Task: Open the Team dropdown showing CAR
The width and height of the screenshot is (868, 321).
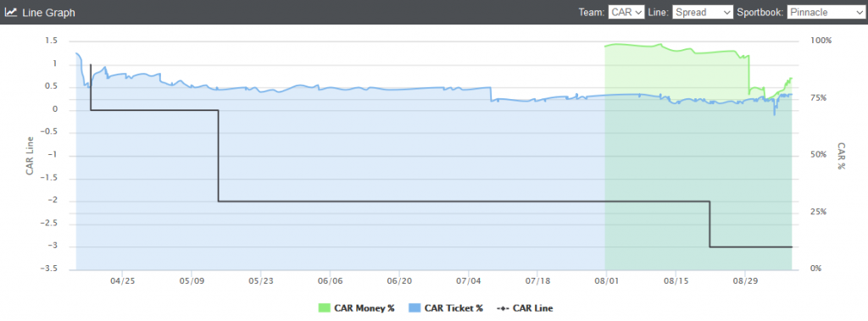Action: coord(626,12)
